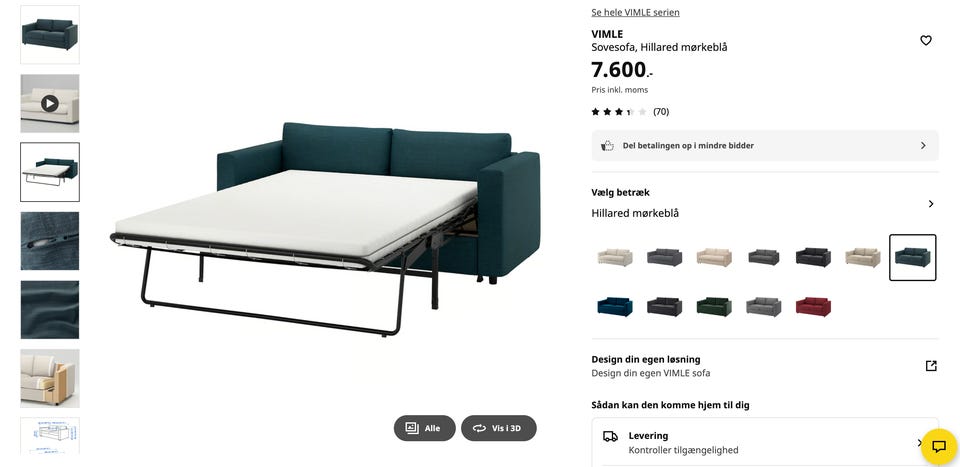
Task: Expand the Vælg betræk chevron
Action: click(931, 204)
